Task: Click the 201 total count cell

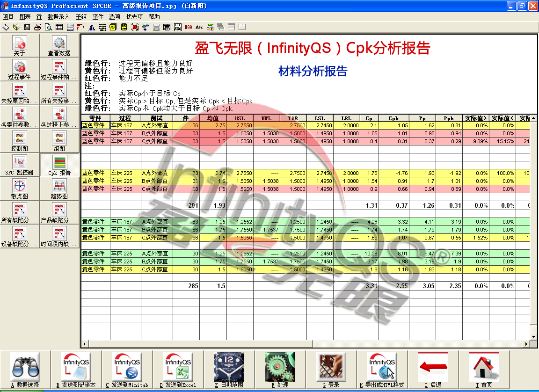Action: tap(186, 205)
